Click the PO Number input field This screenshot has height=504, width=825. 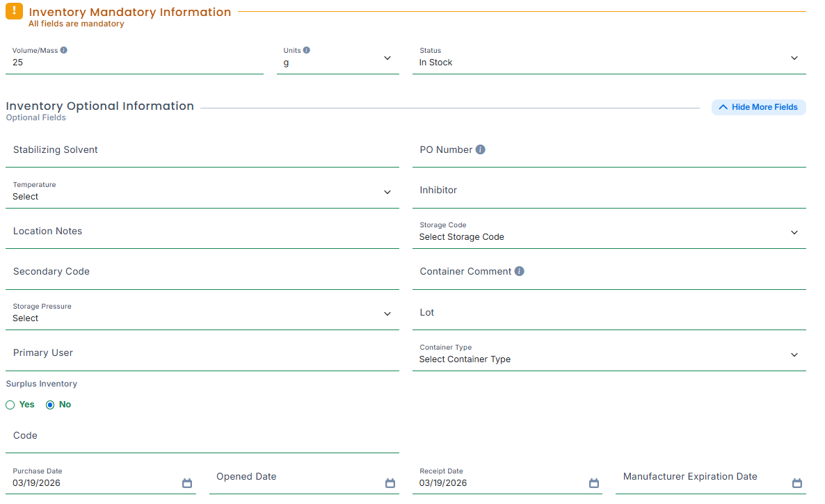pyautogui.click(x=609, y=152)
